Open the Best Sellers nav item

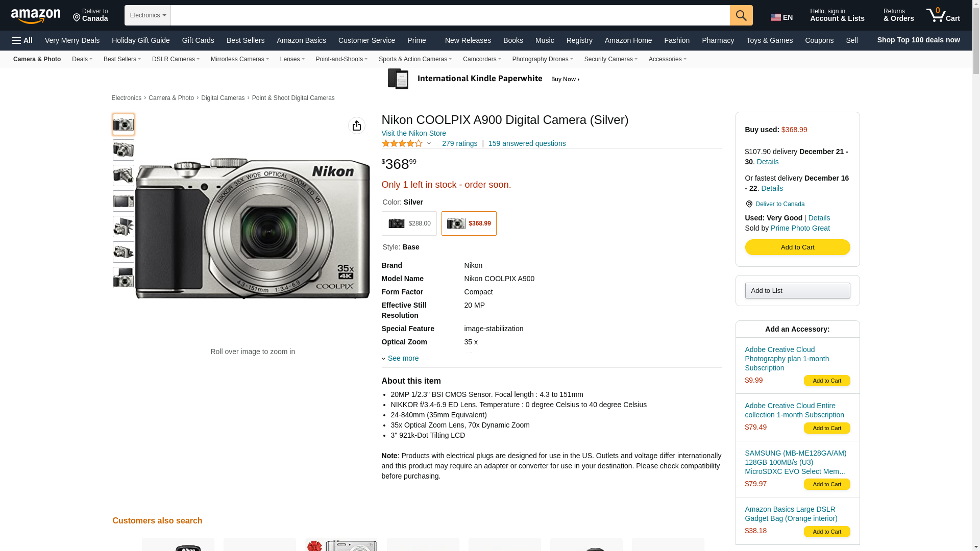click(x=245, y=40)
